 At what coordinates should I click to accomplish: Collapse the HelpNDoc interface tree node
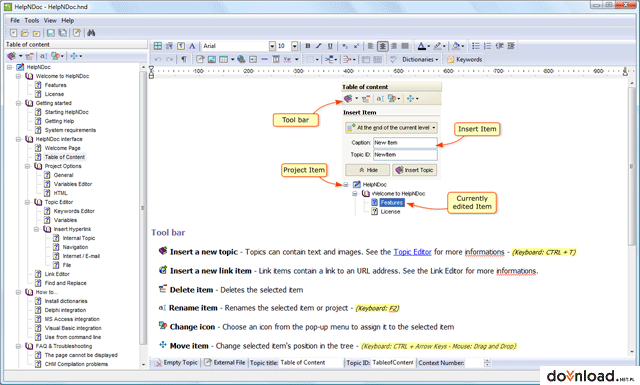point(18,139)
